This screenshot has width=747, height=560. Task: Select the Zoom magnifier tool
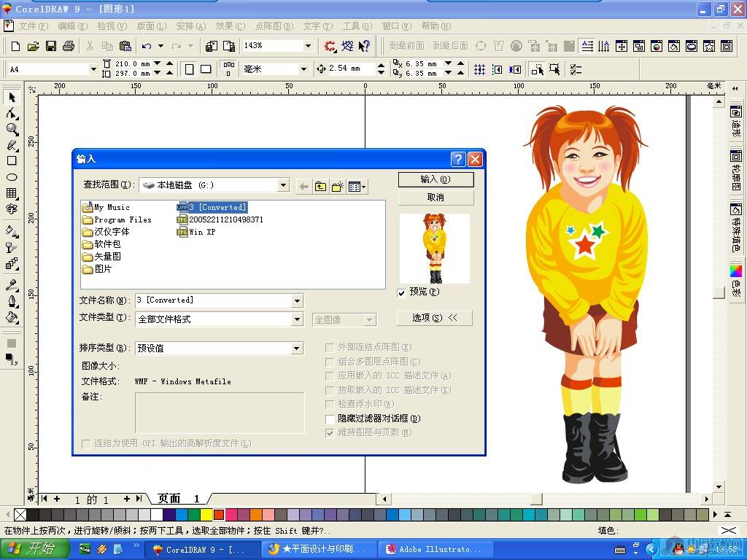tap(12, 129)
